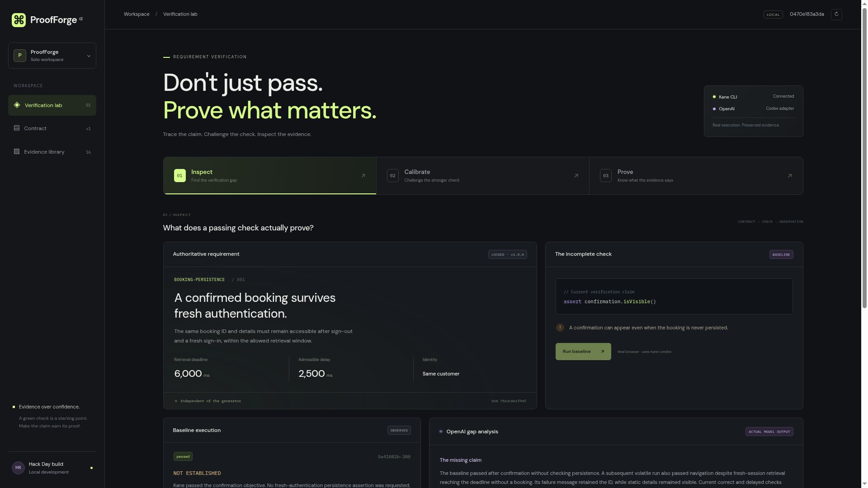Image resolution: width=868 pixels, height=488 pixels.
Task: Click the refresh icon next to commit hash
Action: click(836, 14)
